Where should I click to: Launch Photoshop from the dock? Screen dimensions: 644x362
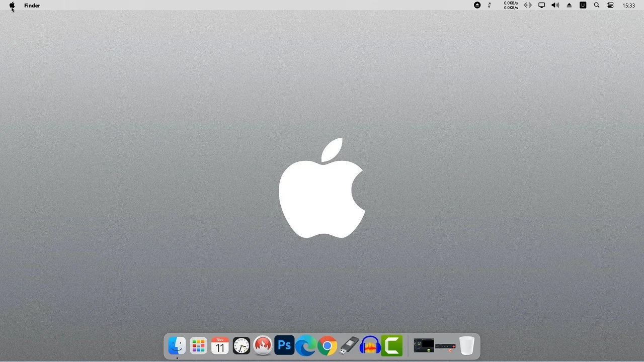284,346
